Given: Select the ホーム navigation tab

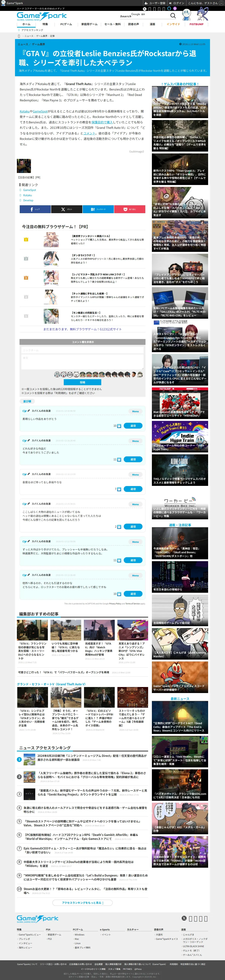Looking at the screenshot, I should (26, 24).
